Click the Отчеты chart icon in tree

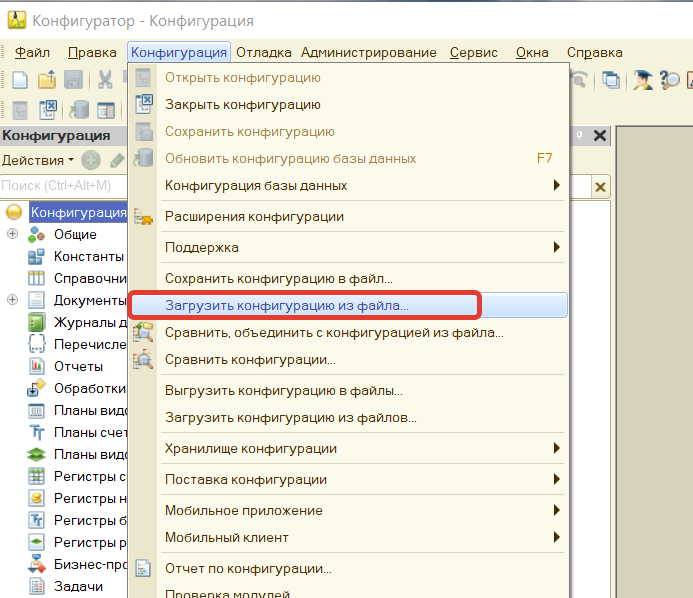37,366
